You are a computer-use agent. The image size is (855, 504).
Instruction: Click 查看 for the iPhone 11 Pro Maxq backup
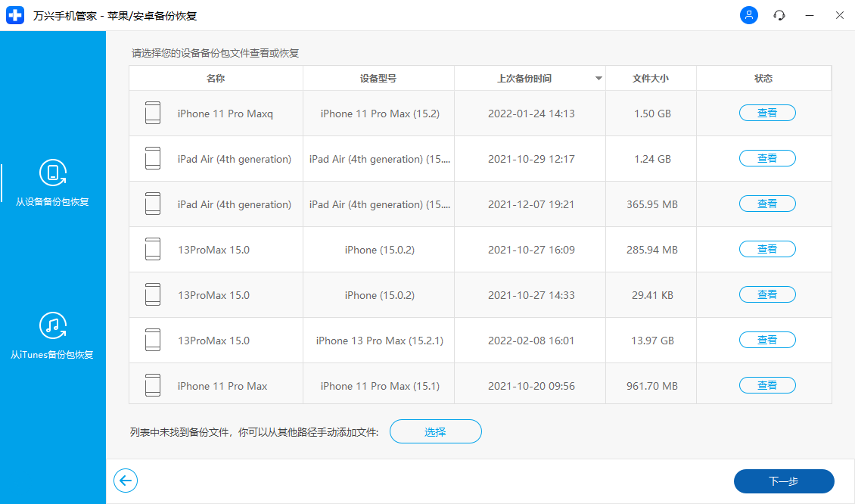pos(767,112)
